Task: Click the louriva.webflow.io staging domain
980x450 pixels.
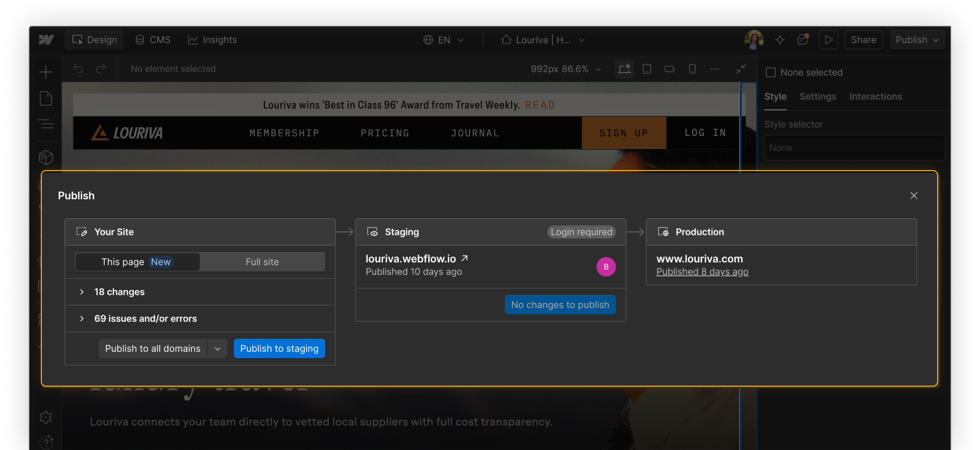Action: click(x=410, y=258)
